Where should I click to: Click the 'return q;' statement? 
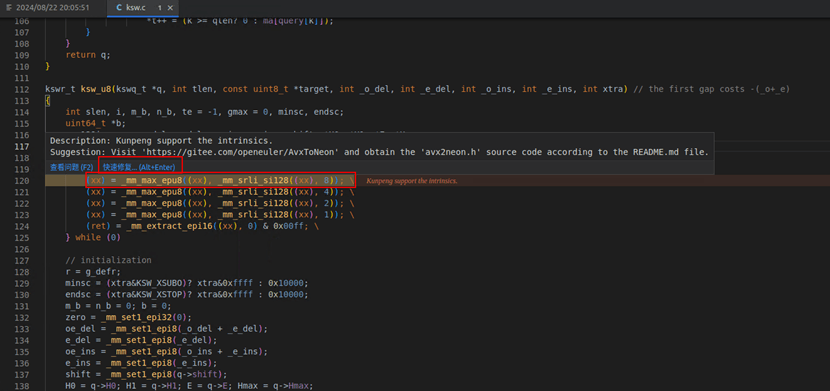pyautogui.click(x=88, y=55)
